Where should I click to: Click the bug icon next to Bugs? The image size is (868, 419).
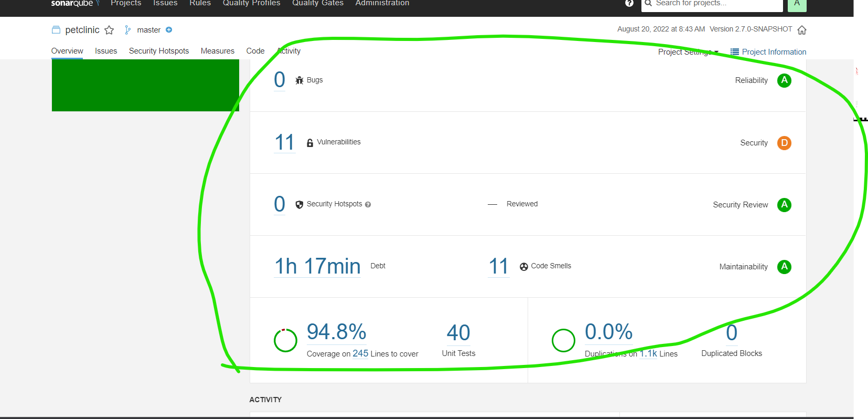299,80
